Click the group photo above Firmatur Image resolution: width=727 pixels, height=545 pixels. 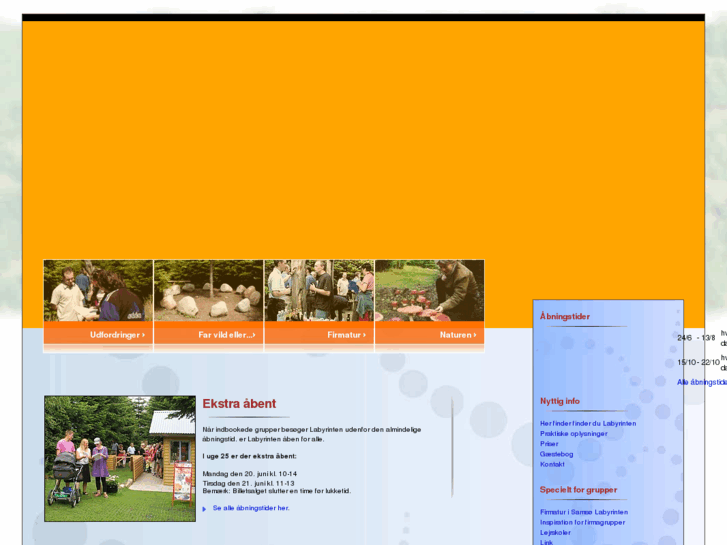(x=319, y=290)
